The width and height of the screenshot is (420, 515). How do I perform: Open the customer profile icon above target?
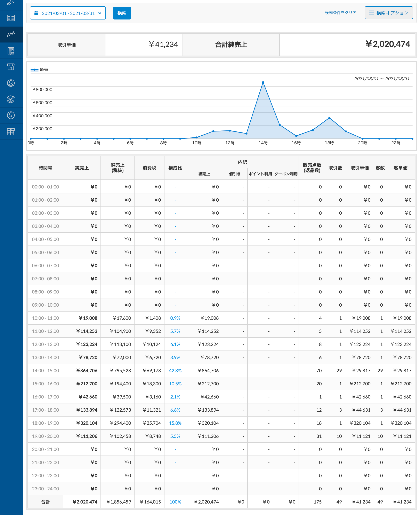click(x=11, y=83)
